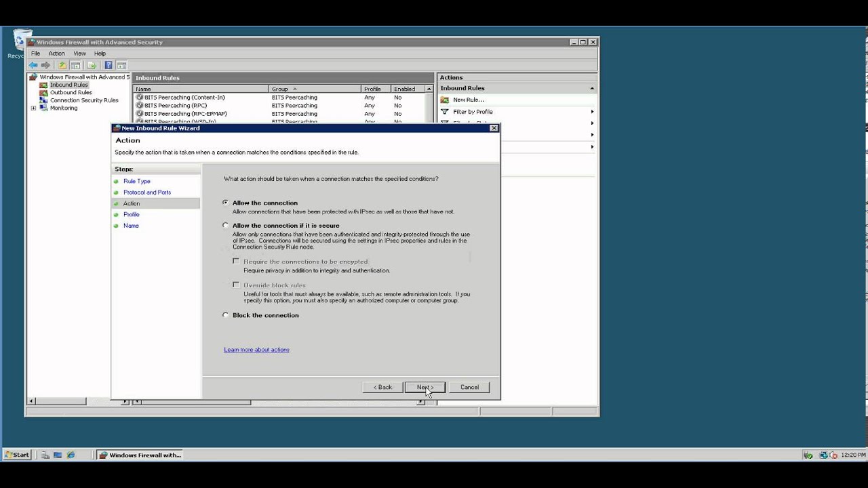Cancel the New Inbound Rule Wizard
The width and height of the screenshot is (868, 488).
[x=469, y=387]
